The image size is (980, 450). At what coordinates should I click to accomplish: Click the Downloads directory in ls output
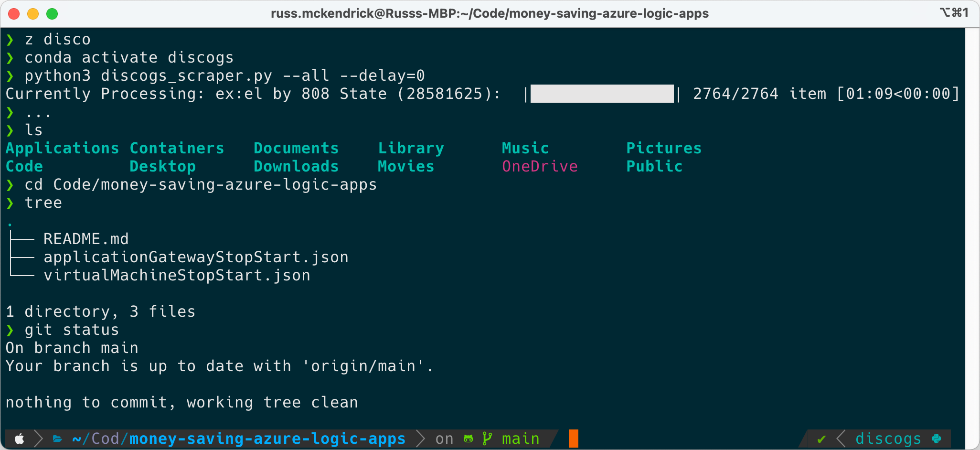pos(296,166)
